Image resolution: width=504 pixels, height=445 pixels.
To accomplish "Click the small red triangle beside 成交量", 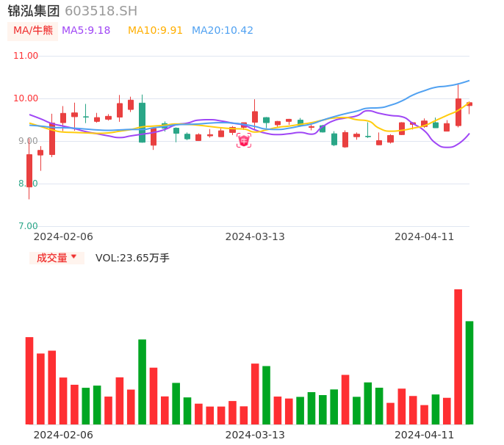I will (73, 257).
